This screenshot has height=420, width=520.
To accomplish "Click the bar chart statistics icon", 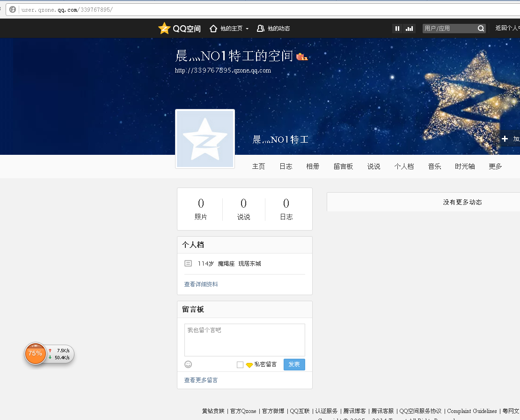I will pyautogui.click(x=409, y=28).
